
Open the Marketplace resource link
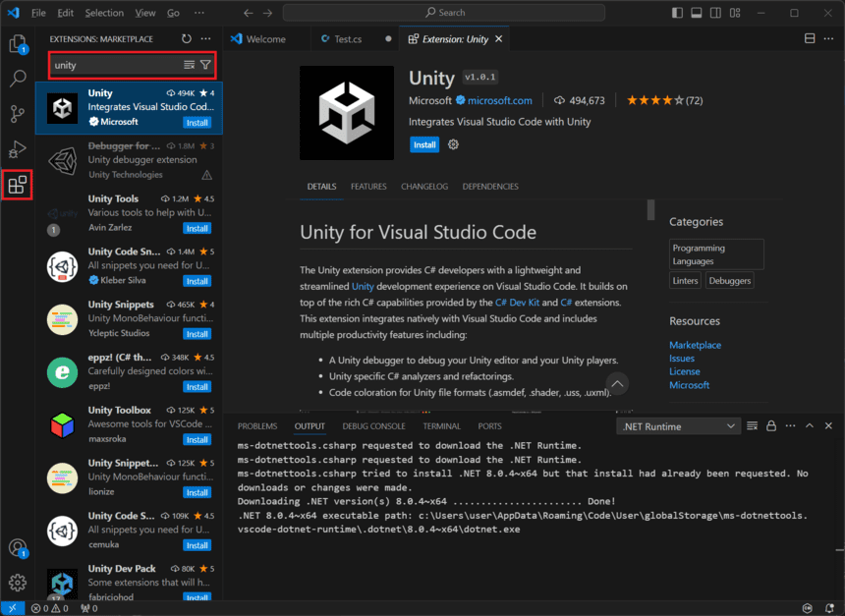696,345
